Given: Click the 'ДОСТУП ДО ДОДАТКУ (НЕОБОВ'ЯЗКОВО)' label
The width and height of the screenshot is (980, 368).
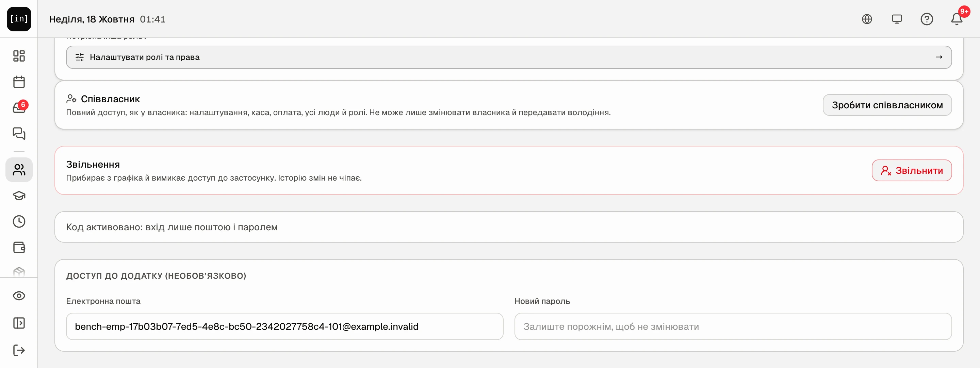Looking at the screenshot, I should 157,276.
